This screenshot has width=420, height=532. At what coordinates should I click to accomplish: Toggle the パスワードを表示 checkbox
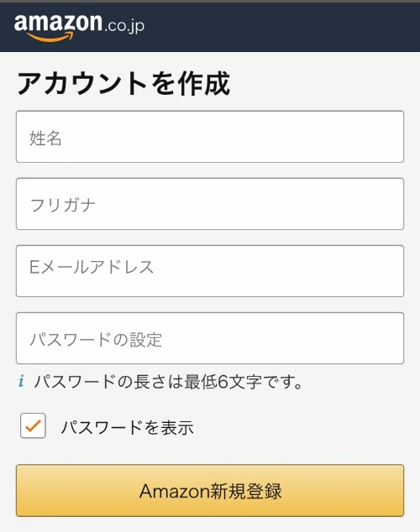(33, 425)
